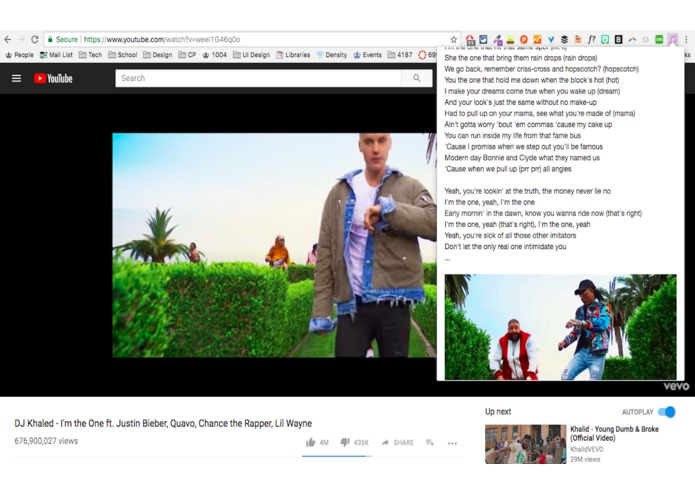Click the 'Up next' heading
695x494 pixels.
pyautogui.click(x=498, y=412)
